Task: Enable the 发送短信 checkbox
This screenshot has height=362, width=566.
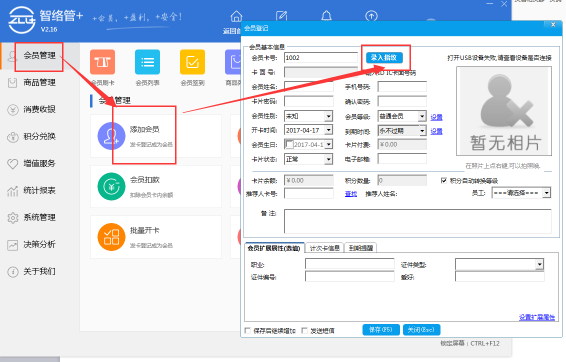Action: tap(305, 330)
